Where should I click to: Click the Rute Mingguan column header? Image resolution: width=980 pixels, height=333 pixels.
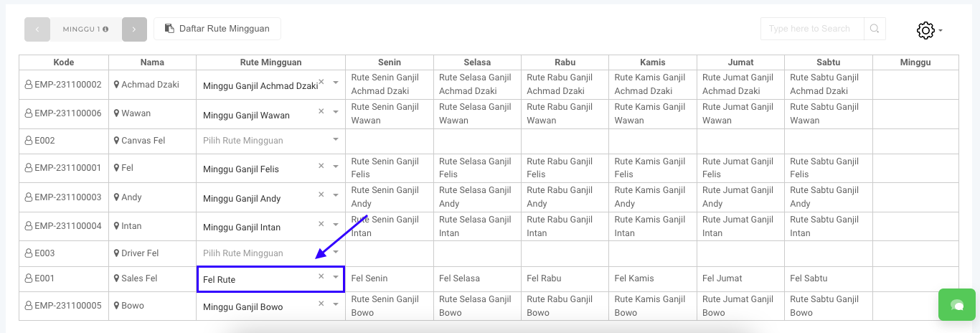(x=270, y=62)
